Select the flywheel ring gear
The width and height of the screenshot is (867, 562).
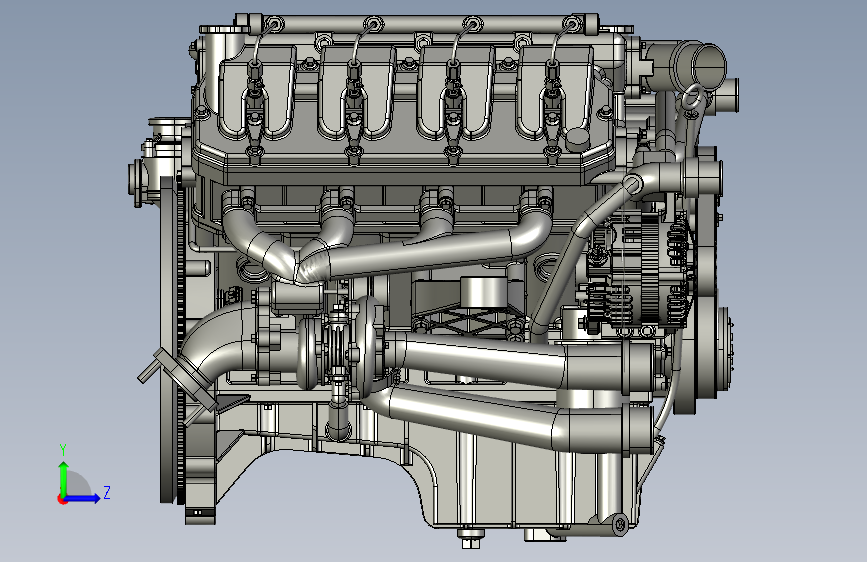pos(180,343)
